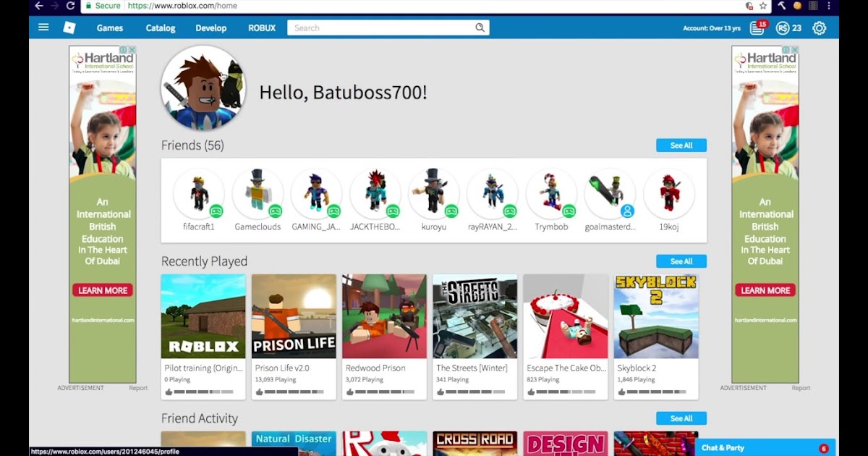Screen dimensions: 868x456
Task: Click the shield icon in the address bar
Action: (x=749, y=6)
